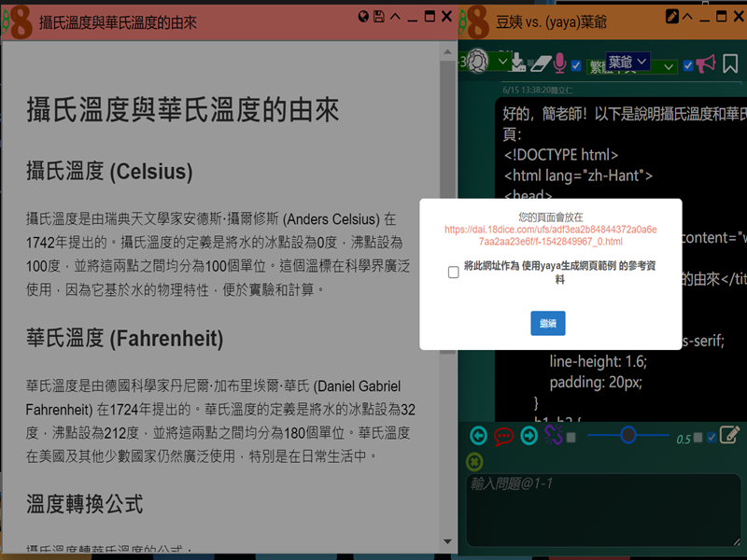747x560 pixels.
Task: Collapse the preview window using the up chevron
Action: [395, 17]
